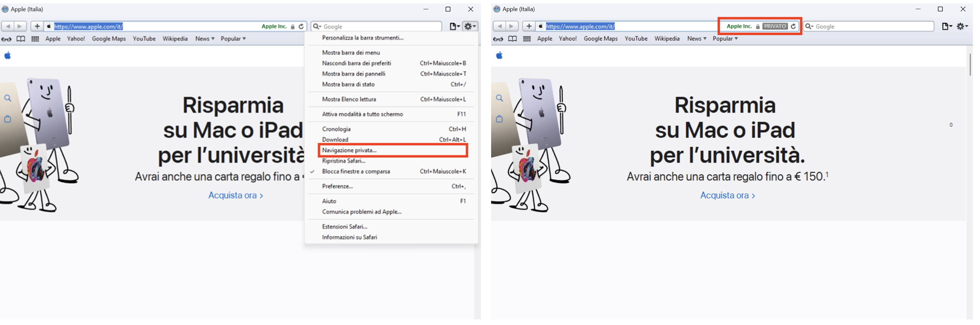The height and width of the screenshot is (325, 980).
Task: Click the plus add-bookmark button in left window
Action: (x=37, y=26)
